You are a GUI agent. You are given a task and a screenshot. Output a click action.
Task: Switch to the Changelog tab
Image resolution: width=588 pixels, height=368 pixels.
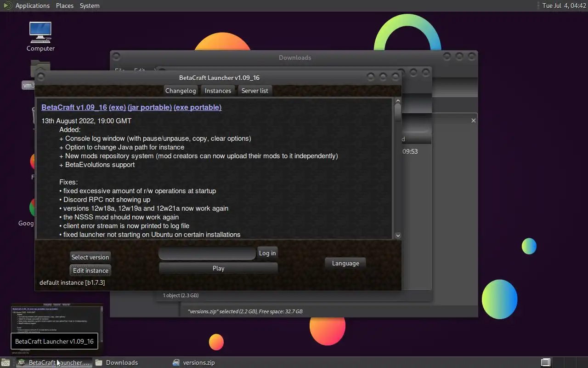pyautogui.click(x=181, y=91)
